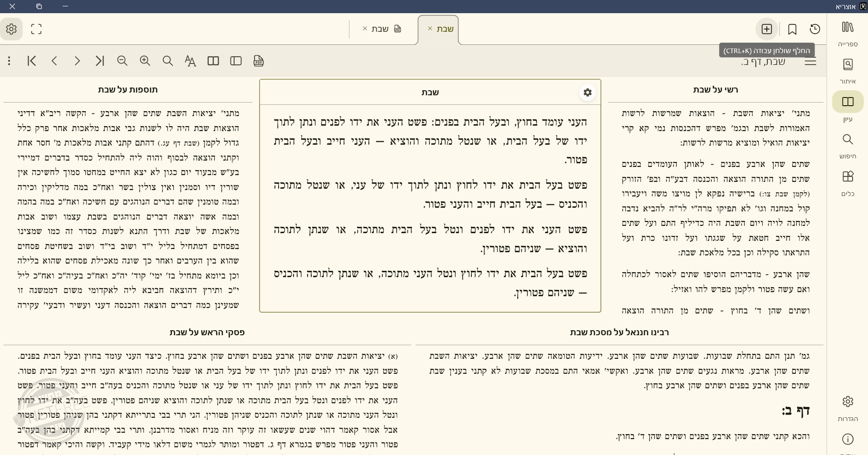
Task: Open הגדרות settings in sidebar
Action: 847,408
